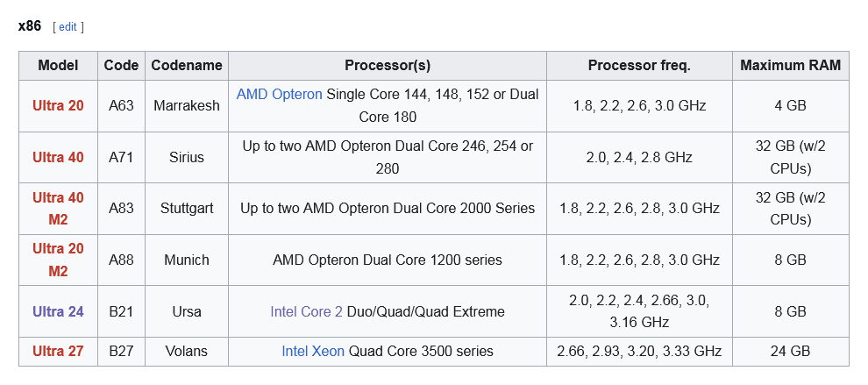Viewport: 868px width, 385px height.
Task: Click the Codename column header
Action: [x=187, y=66]
